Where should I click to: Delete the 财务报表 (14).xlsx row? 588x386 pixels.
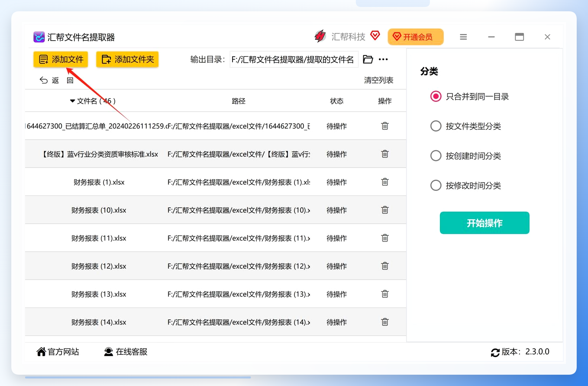coord(384,322)
